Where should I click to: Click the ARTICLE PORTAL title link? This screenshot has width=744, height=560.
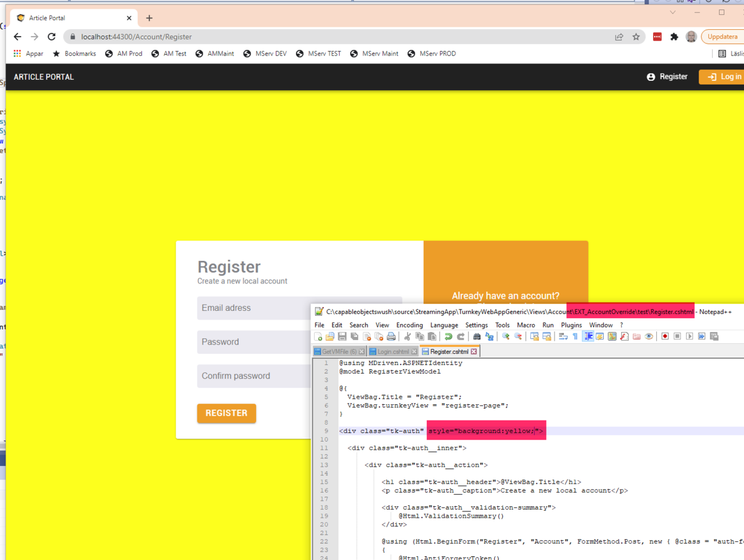pos(44,77)
